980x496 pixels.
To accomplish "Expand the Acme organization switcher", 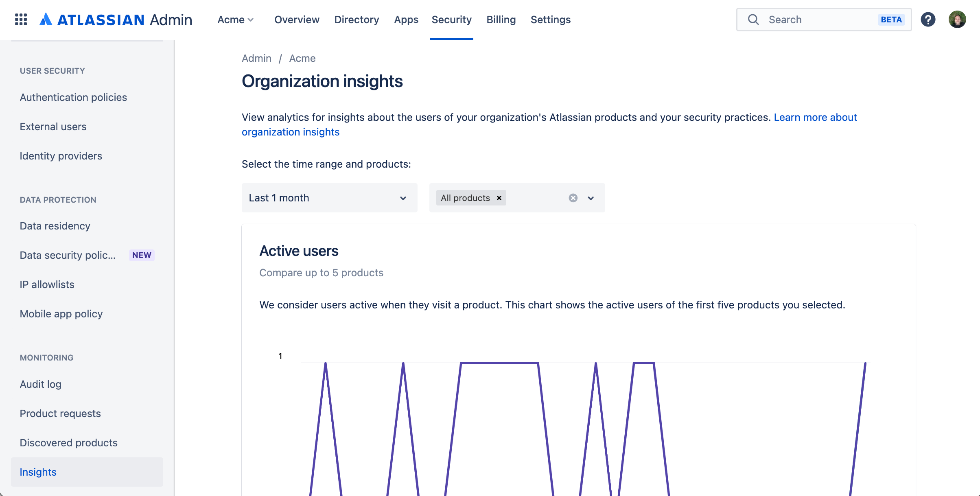I will click(x=235, y=20).
